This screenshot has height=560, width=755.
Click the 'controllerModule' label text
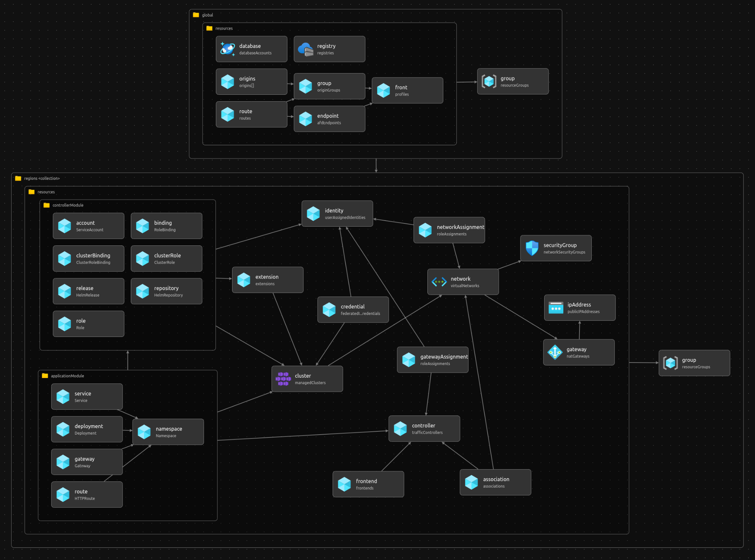coord(68,205)
